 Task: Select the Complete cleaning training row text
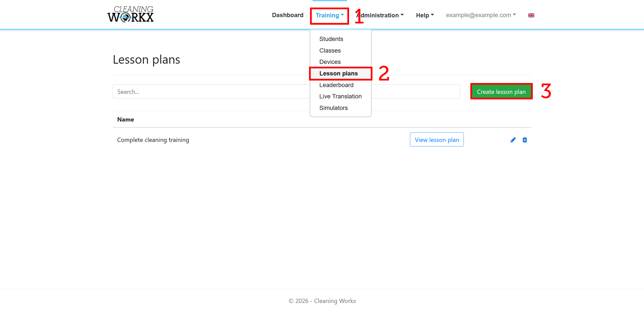point(153,140)
